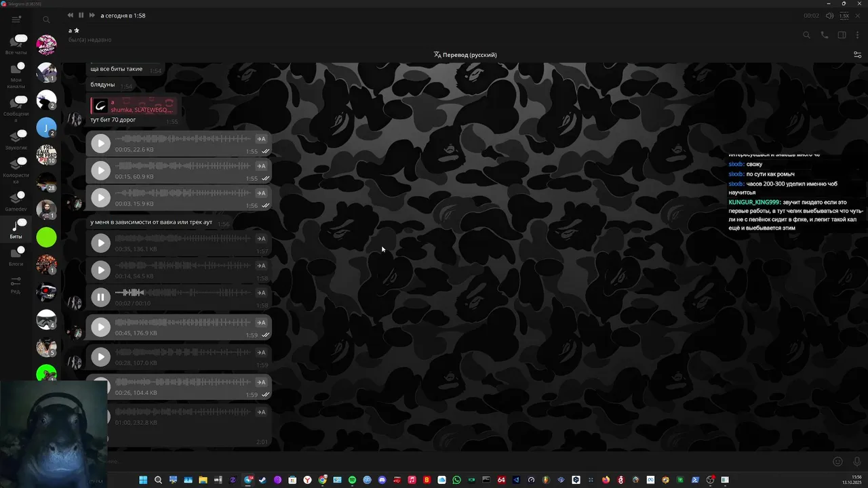Open Spotify from the taskbar
The width and height of the screenshot is (868, 488).
pos(352,480)
